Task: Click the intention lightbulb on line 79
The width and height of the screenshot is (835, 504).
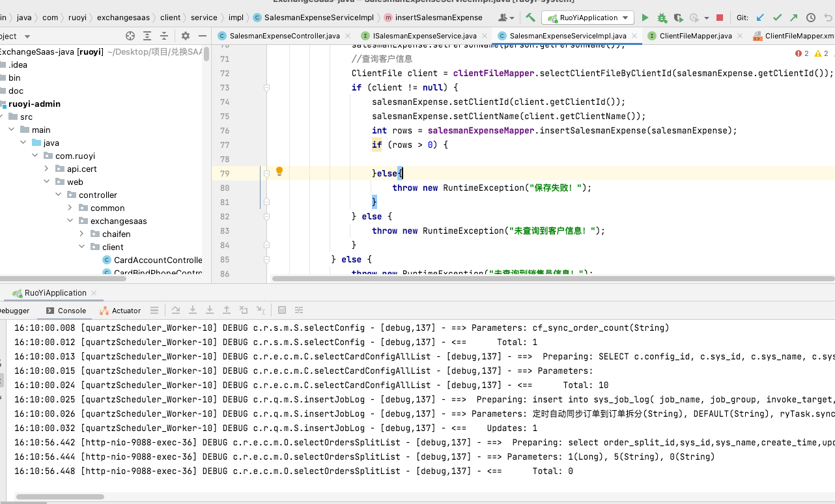Action: (x=279, y=172)
